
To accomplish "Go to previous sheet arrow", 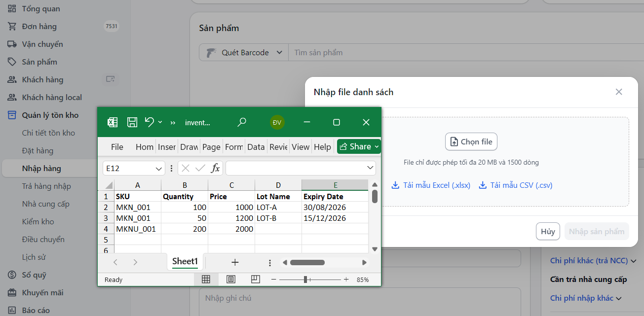I will point(115,262).
